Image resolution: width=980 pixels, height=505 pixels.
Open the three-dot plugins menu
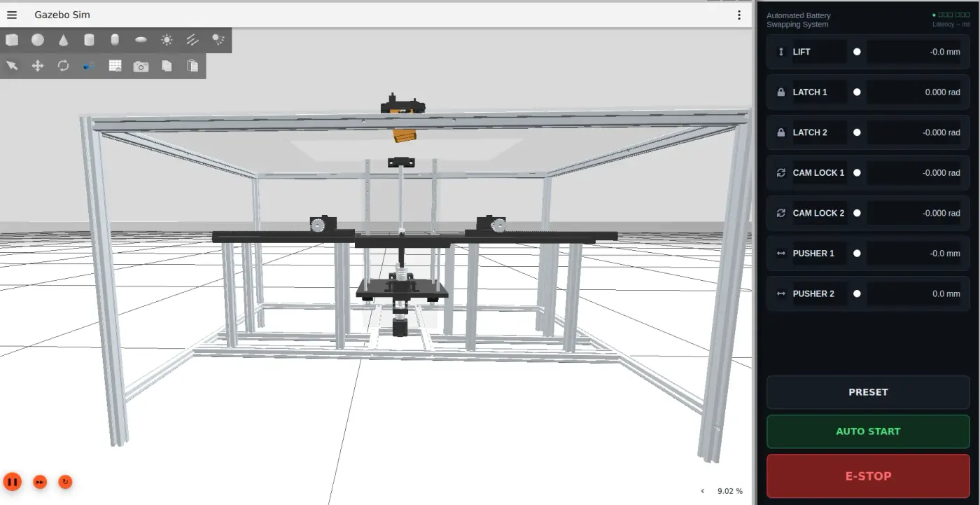(739, 15)
